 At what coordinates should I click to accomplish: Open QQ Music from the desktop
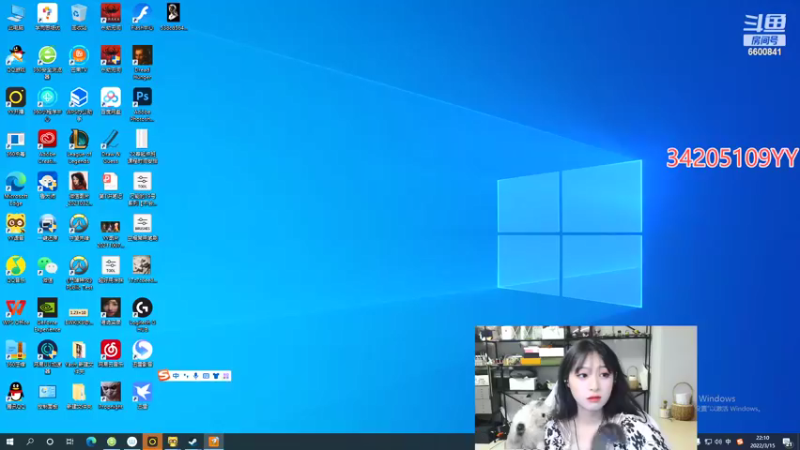16,269
